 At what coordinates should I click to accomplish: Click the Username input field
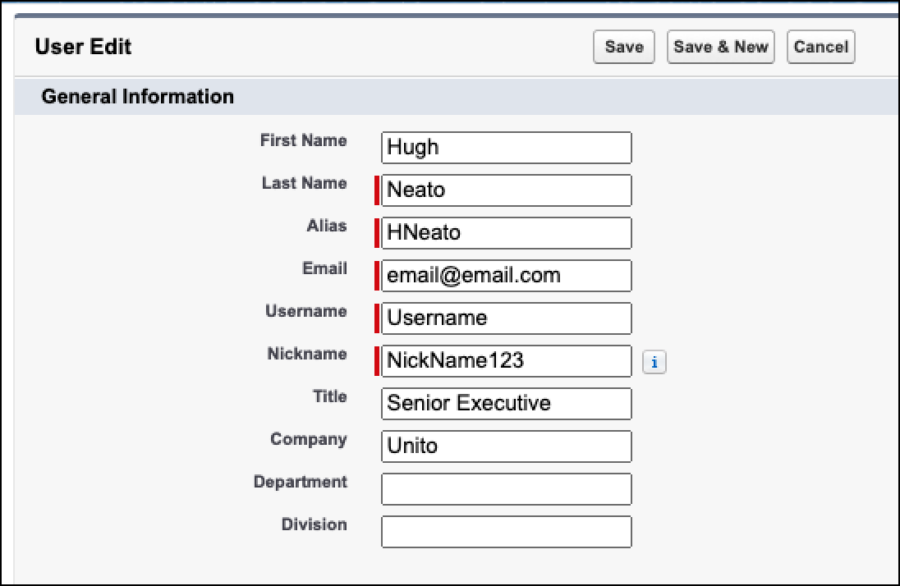[x=505, y=318]
